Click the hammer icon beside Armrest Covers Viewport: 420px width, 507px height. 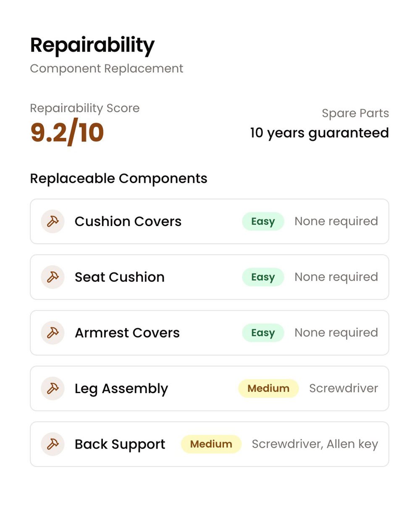[x=52, y=333]
